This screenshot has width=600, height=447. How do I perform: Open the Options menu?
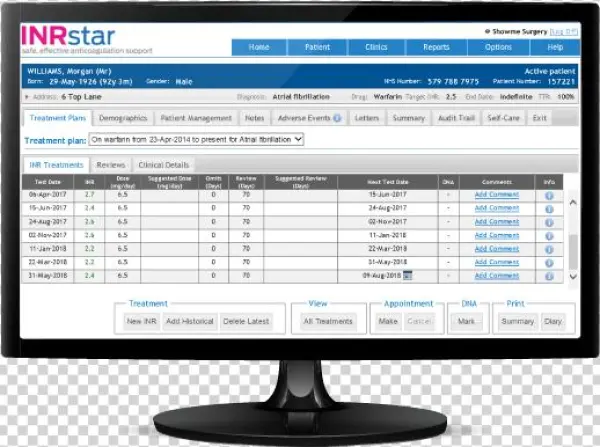[498, 47]
